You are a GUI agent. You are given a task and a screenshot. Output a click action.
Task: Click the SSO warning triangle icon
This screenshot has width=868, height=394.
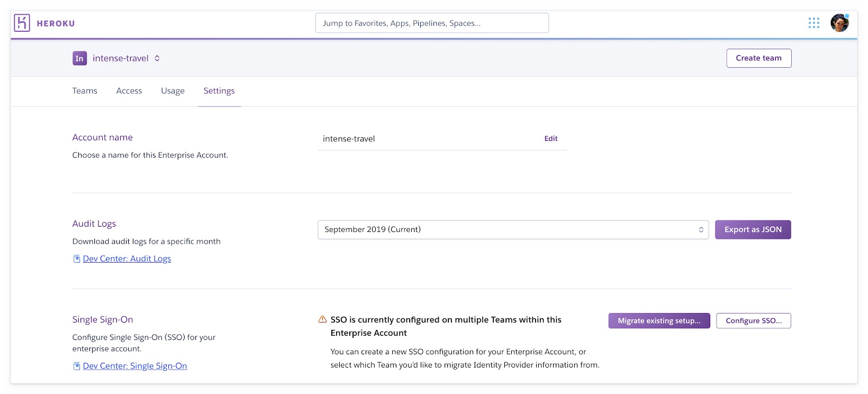point(322,319)
